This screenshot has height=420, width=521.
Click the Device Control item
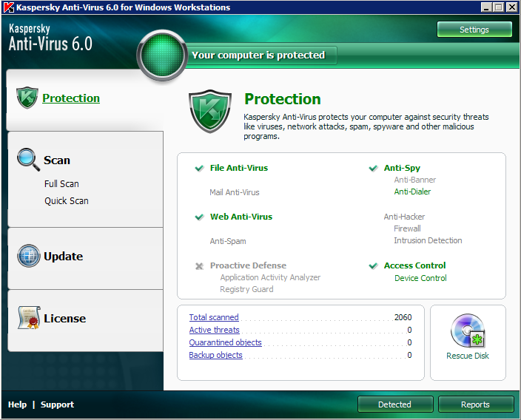pos(420,278)
